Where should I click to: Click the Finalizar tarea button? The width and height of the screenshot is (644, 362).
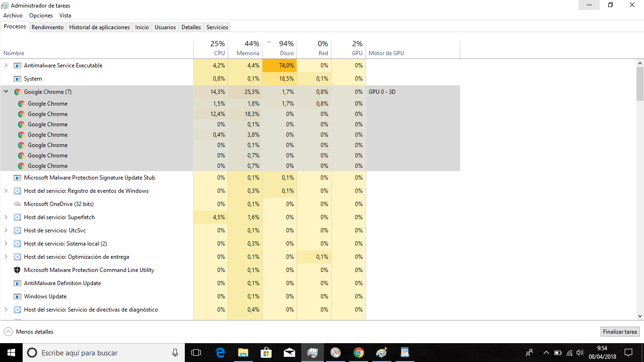(x=620, y=332)
